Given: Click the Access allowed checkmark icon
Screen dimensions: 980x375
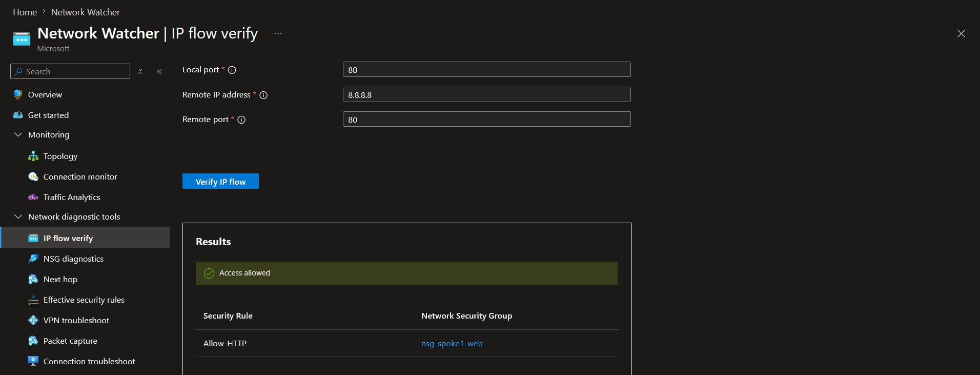Looking at the screenshot, I should coord(209,273).
